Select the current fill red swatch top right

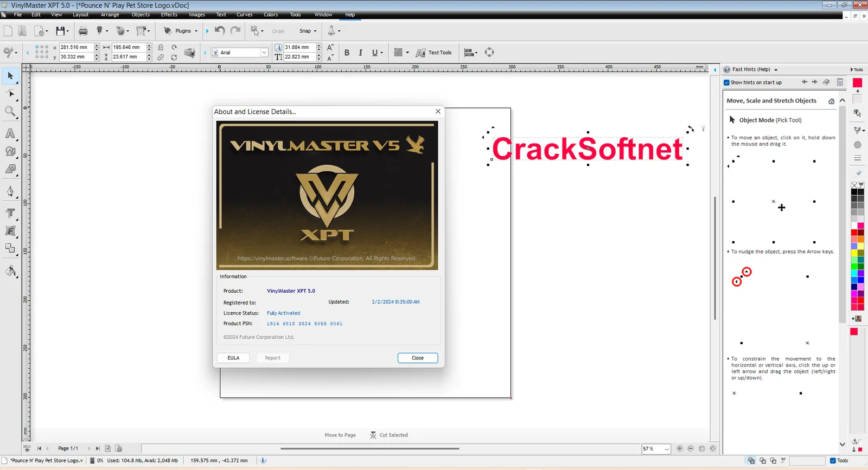(x=858, y=82)
